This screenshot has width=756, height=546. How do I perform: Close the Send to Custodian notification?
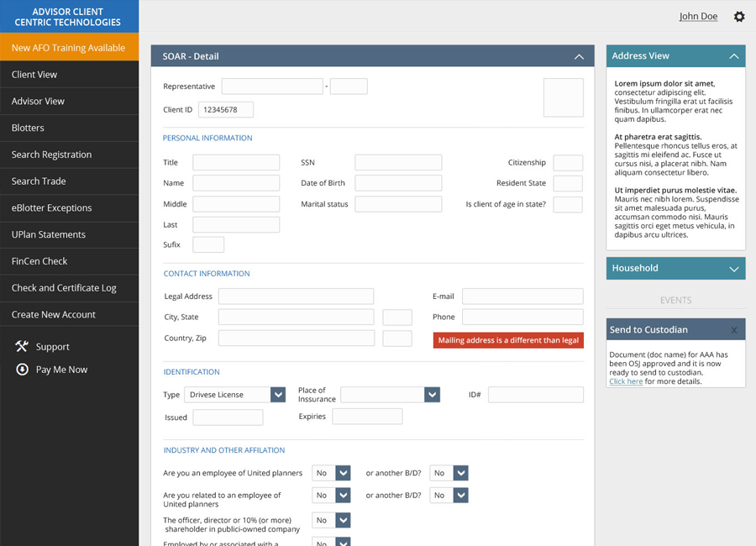[734, 330]
